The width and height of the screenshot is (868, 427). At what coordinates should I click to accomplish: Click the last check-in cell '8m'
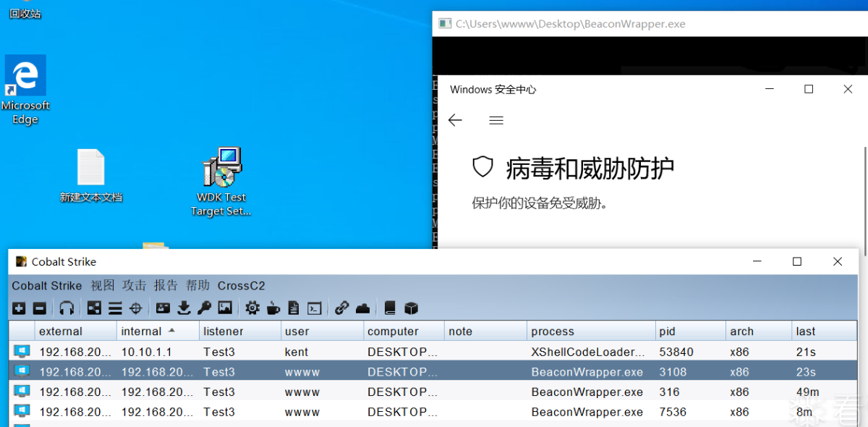pos(825,412)
